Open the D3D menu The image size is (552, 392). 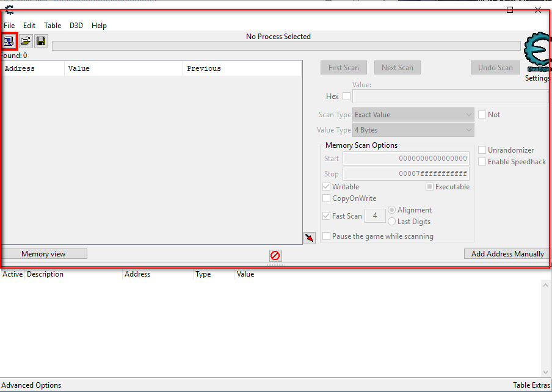tap(76, 26)
